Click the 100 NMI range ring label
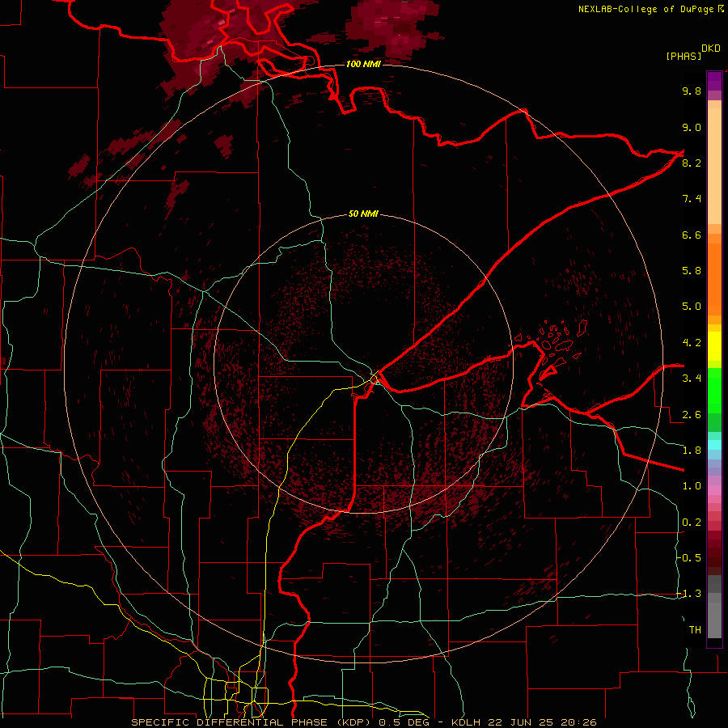728x728 pixels. click(x=363, y=64)
